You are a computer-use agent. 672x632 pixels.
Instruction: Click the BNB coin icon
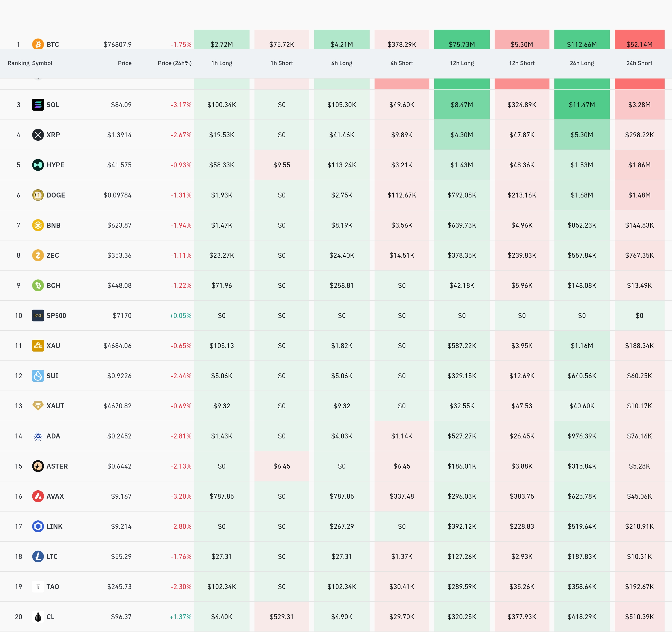tap(38, 225)
